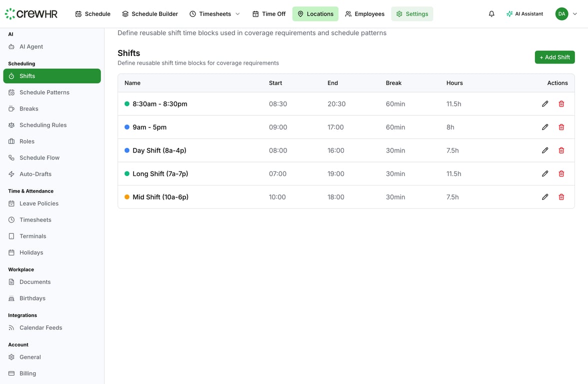
Task: Open Scheduling Rules settings
Action: 43,124
